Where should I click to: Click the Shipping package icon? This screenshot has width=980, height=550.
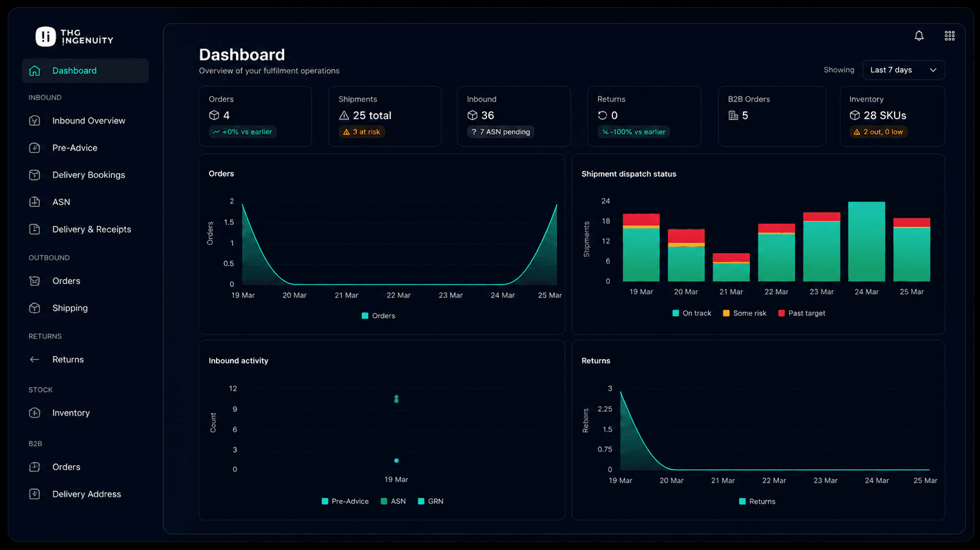35,308
